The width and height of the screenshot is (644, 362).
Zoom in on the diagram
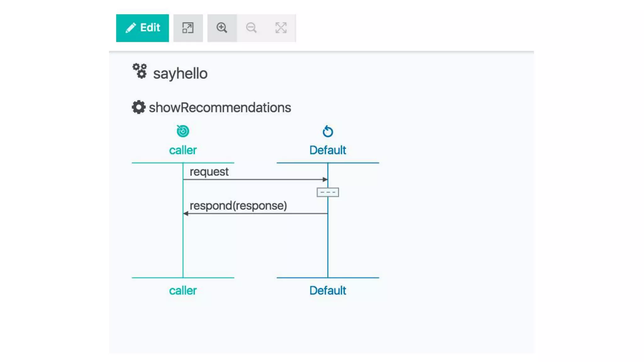click(222, 28)
